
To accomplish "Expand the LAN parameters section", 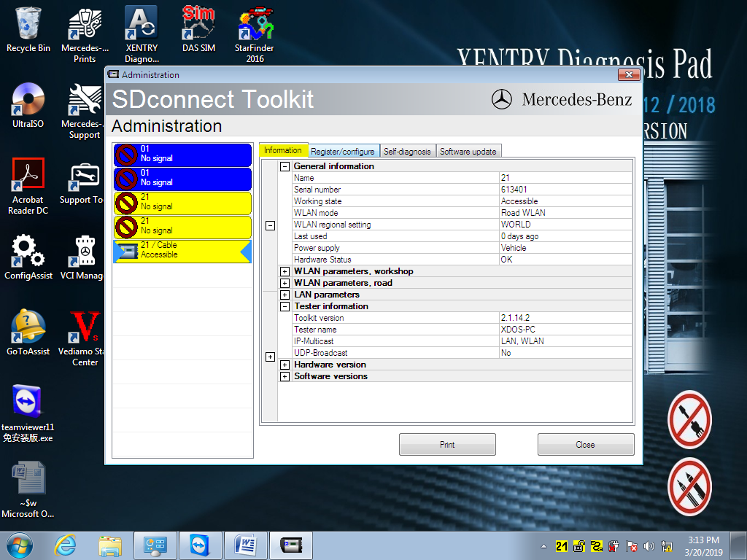I will point(285,295).
